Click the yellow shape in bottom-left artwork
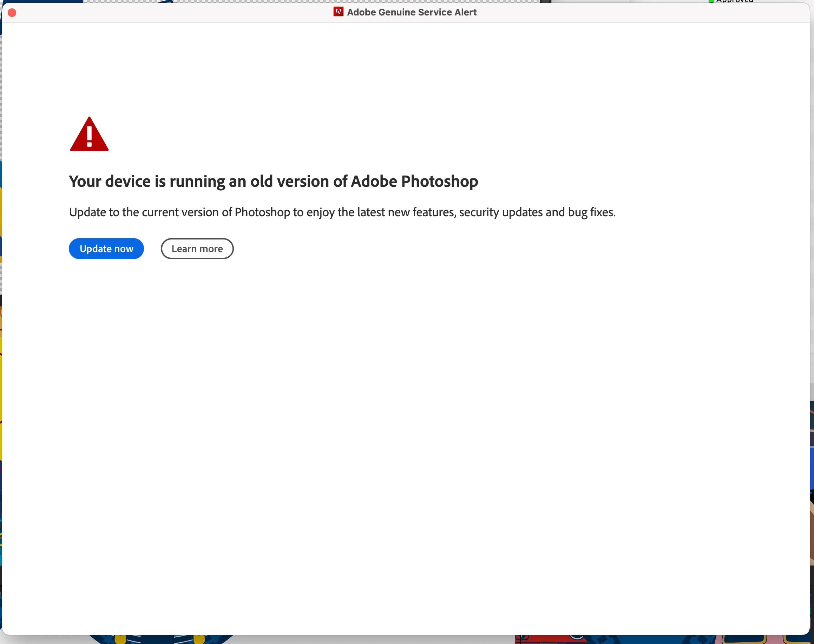The width and height of the screenshot is (814, 644). 120,639
